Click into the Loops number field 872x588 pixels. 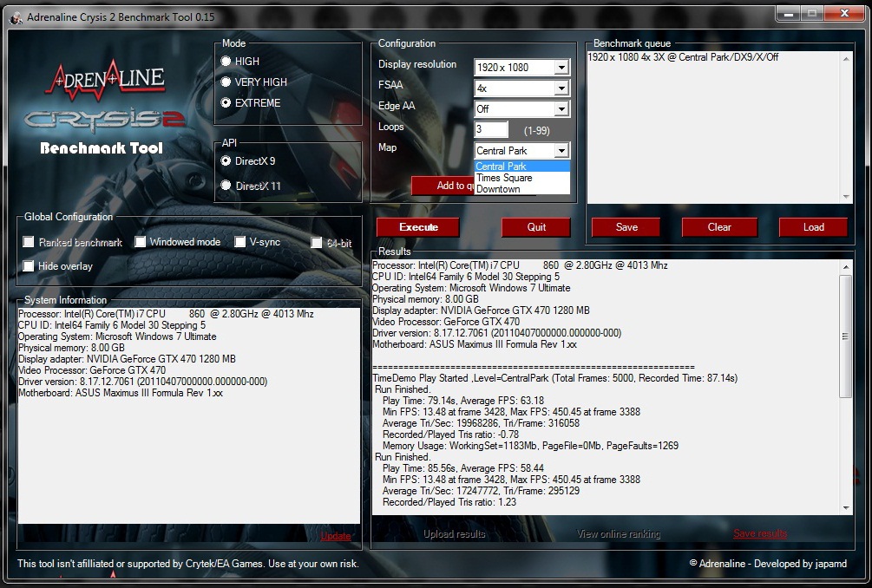[x=491, y=129]
